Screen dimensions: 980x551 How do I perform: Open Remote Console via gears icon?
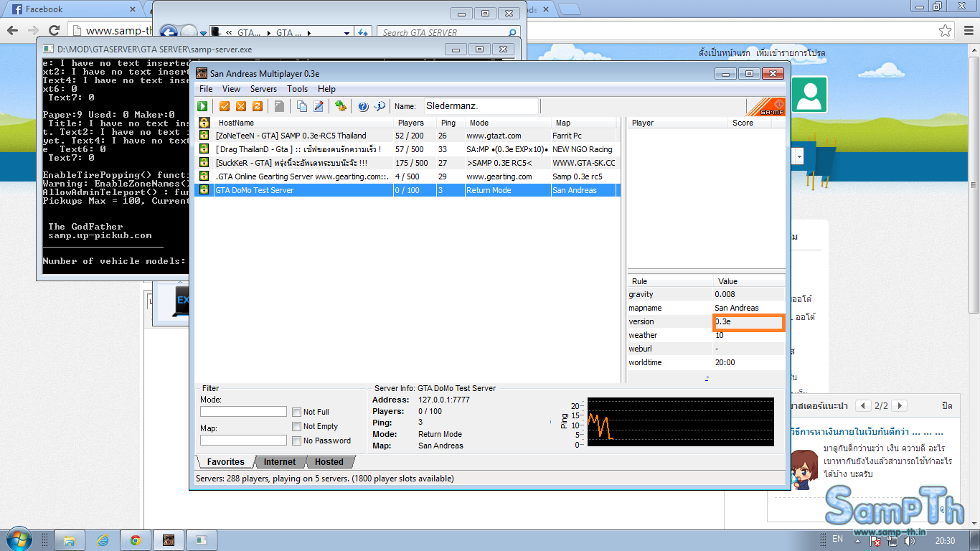(341, 106)
